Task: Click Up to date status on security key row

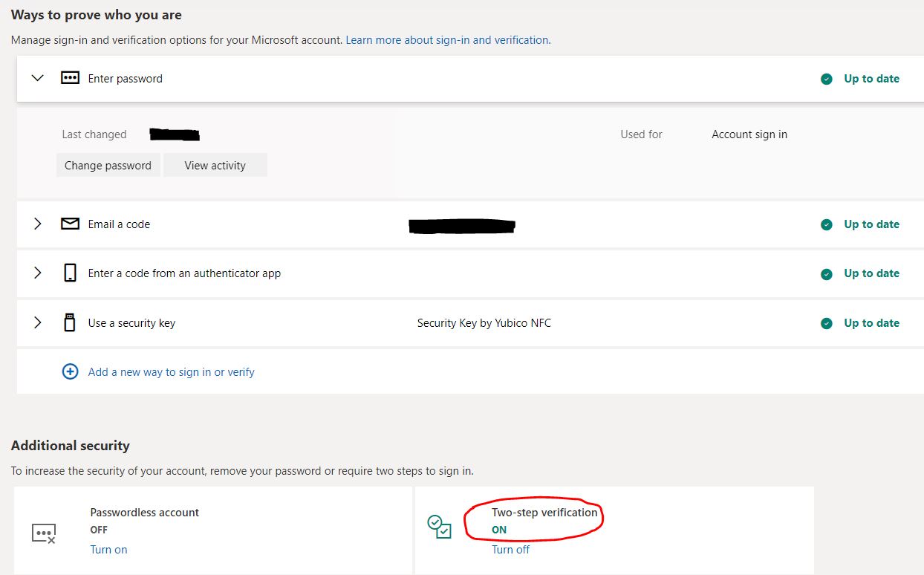Action: 871,323
